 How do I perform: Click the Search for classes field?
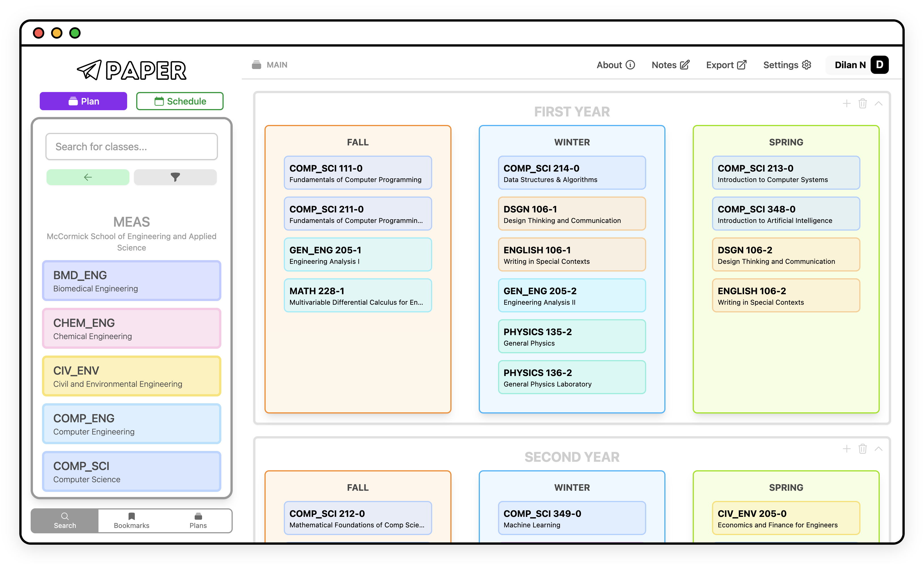tap(132, 147)
